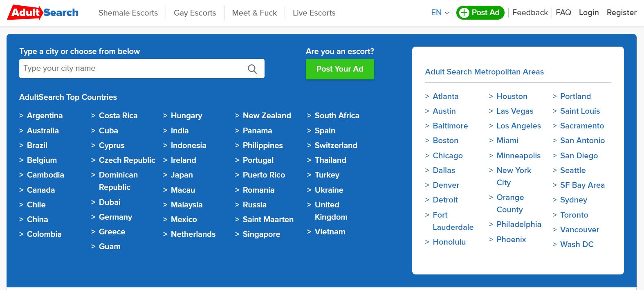
Task: Click the green Post Your Ad button
Action: tap(340, 69)
